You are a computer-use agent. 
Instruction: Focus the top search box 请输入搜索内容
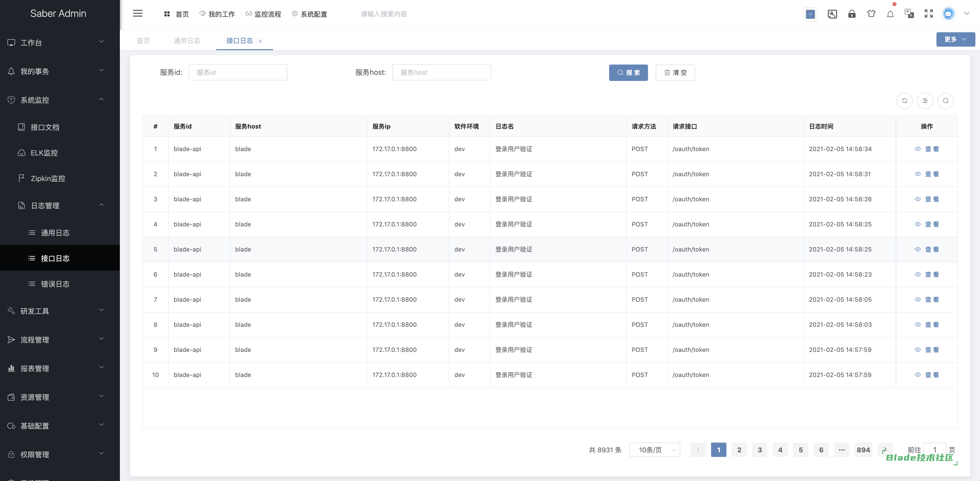[384, 14]
